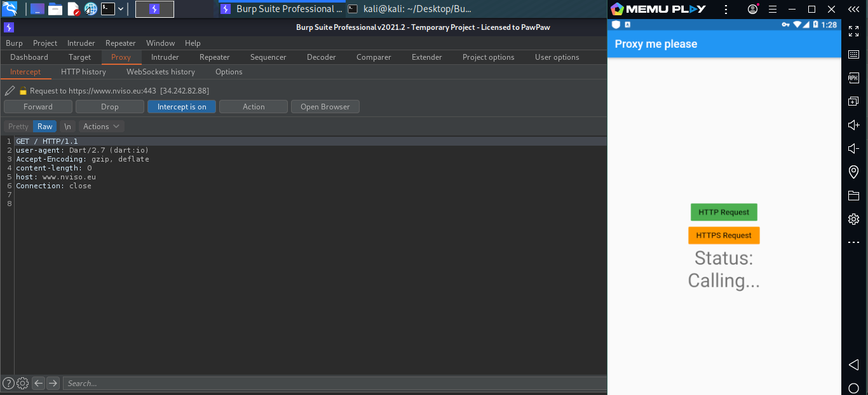Screen dimensions: 868x395
Task: Open the MEmu hamburger menu
Action: pyautogui.click(x=773, y=10)
